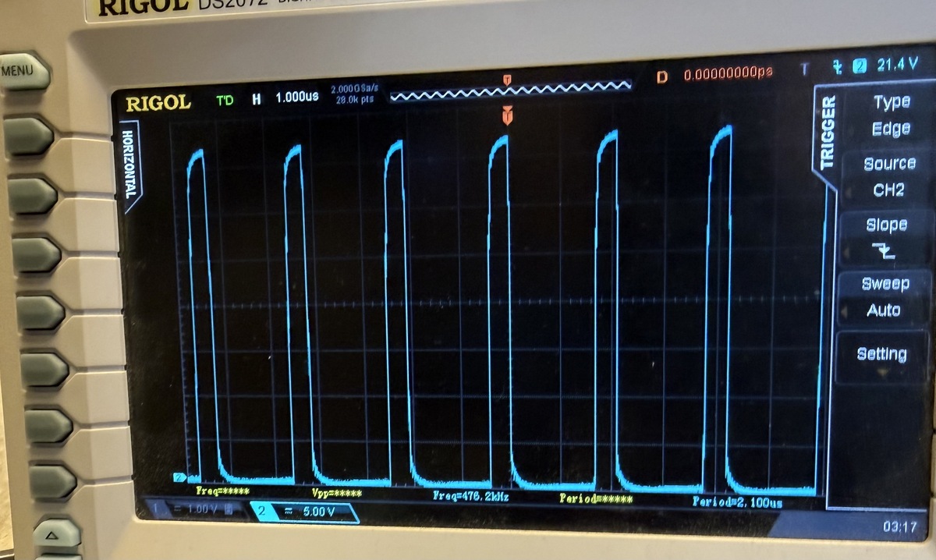Open trigger Type Edge menu item
The width and height of the screenshot is (936, 560).
(x=889, y=115)
